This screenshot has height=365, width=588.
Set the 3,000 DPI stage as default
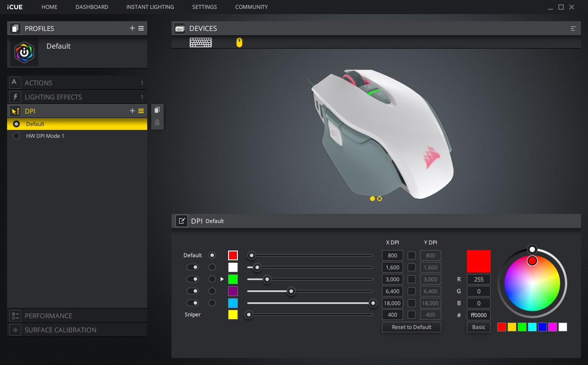click(x=212, y=279)
